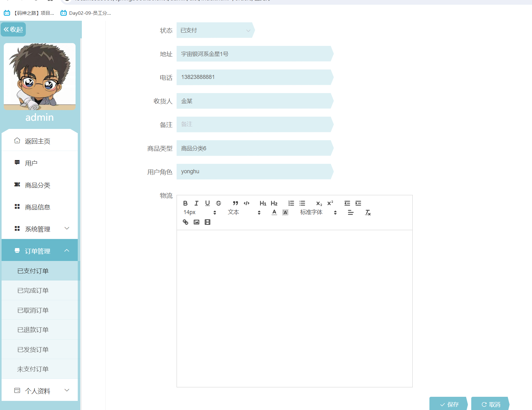
Task: Open the 标准字体 font family dropdown
Action: (x=319, y=213)
